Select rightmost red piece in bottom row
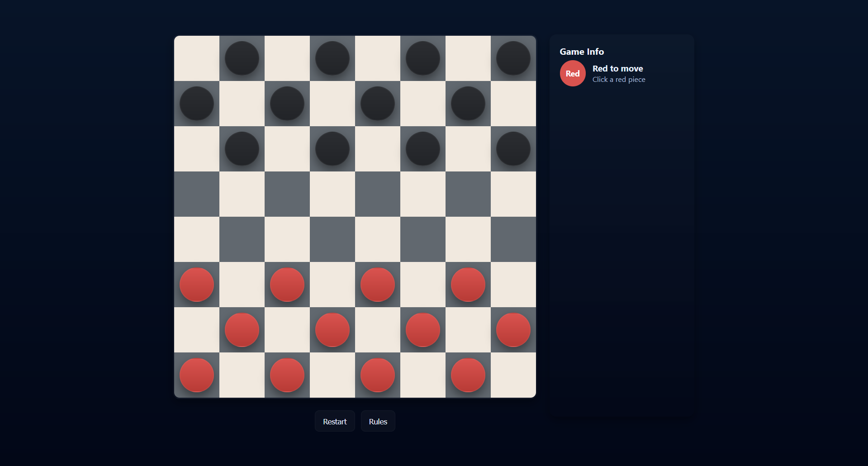 (468, 375)
